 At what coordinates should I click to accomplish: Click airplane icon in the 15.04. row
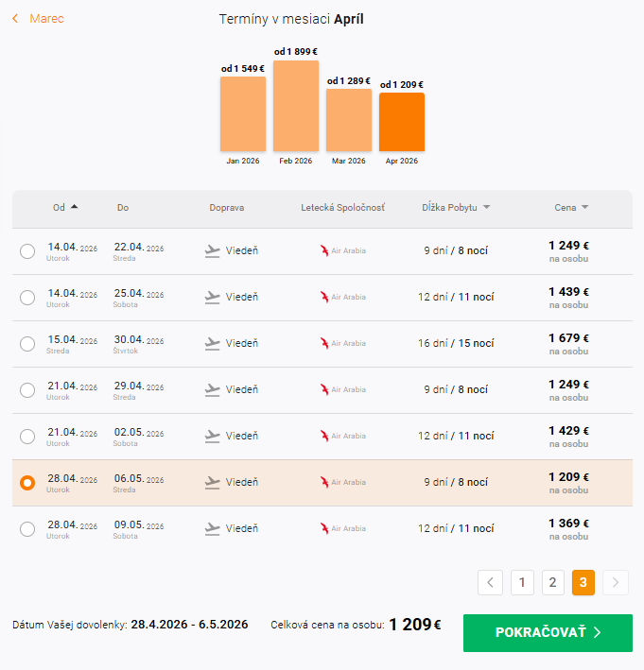coord(213,344)
